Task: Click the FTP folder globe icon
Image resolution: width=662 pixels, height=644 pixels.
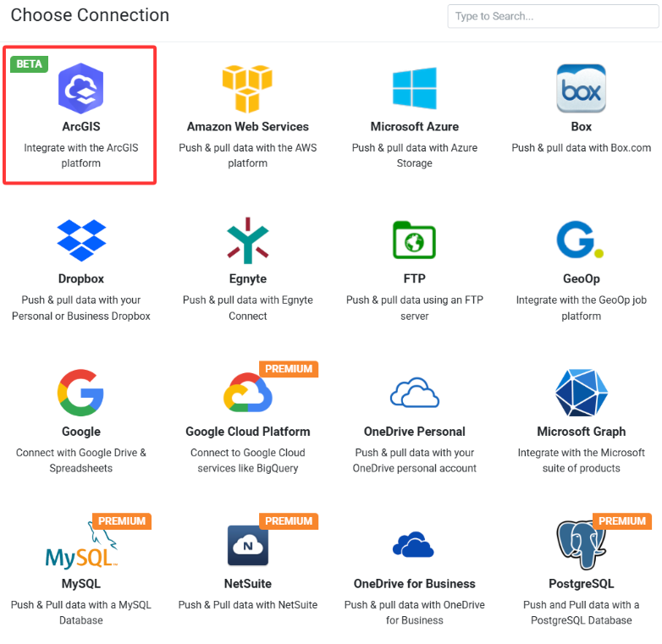Action: pos(414,239)
